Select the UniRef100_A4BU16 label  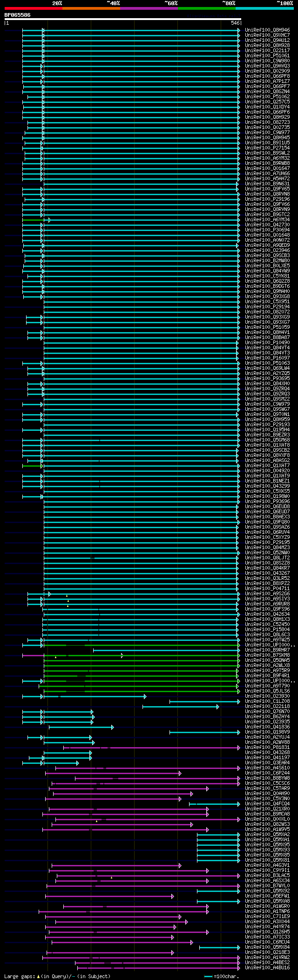click(267, 968)
